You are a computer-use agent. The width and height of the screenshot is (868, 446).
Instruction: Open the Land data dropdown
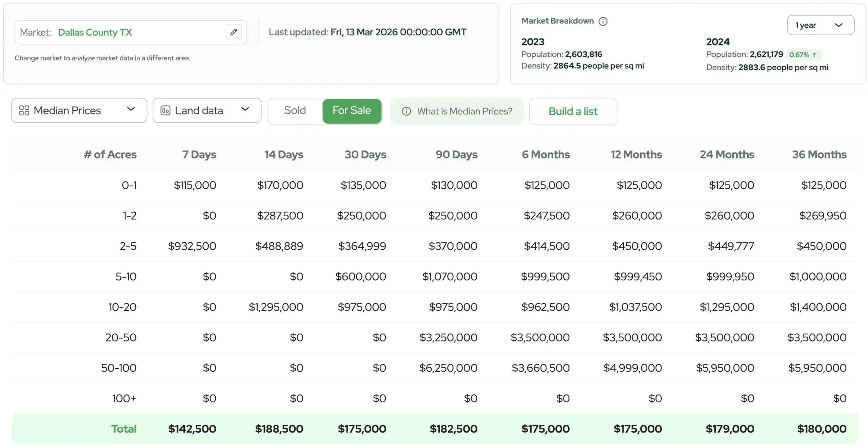(x=207, y=110)
